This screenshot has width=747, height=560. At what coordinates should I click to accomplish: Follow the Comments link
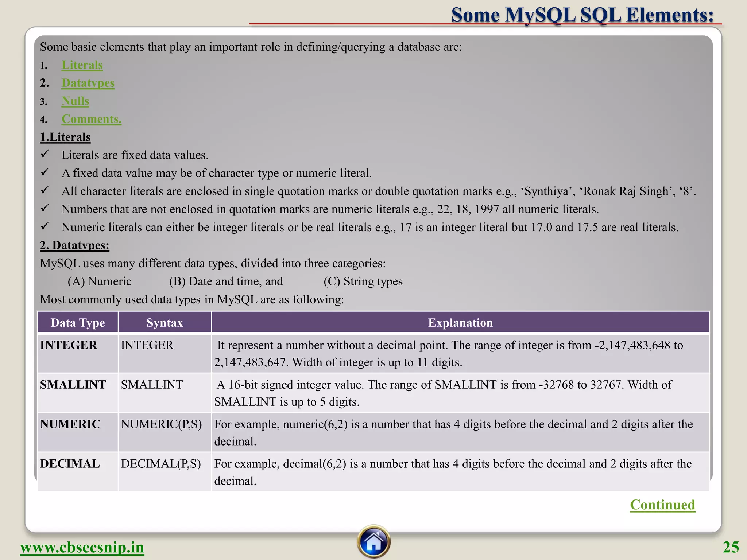(x=91, y=119)
